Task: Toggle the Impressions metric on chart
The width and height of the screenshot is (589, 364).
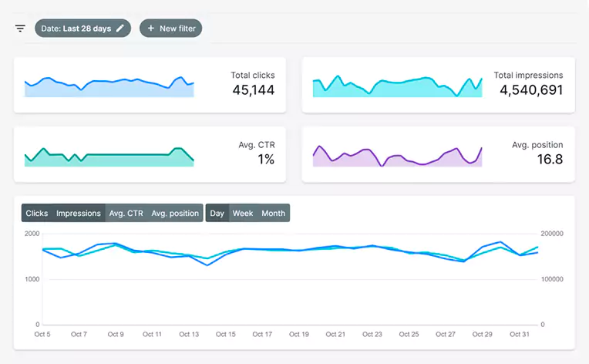Action: pos(78,213)
